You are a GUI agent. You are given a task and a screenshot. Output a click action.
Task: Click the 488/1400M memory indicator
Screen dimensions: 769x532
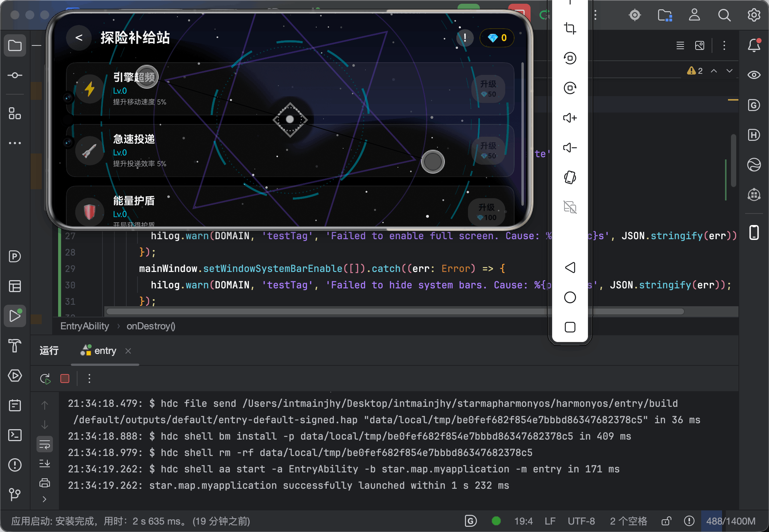tap(731, 521)
